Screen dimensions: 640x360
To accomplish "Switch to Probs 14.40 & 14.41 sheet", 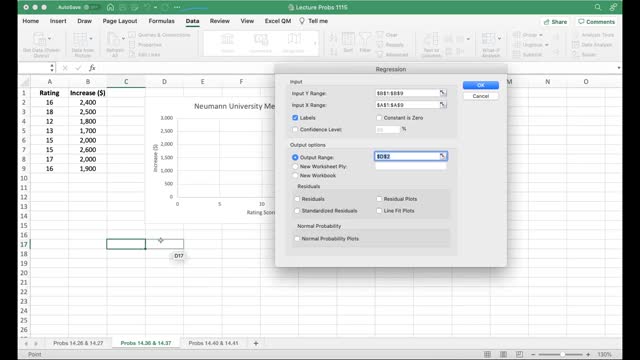I will pyautogui.click(x=213, y=343).
